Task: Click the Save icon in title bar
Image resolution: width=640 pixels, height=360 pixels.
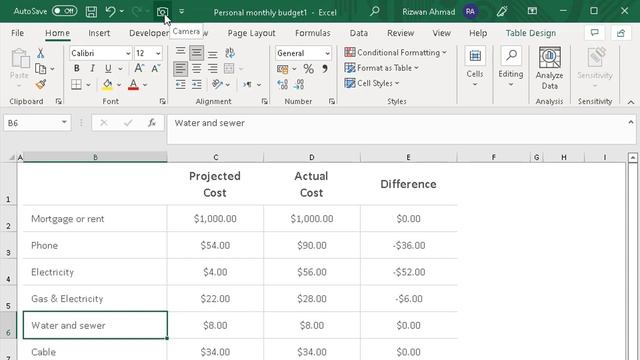Action: tap(91, 11)
